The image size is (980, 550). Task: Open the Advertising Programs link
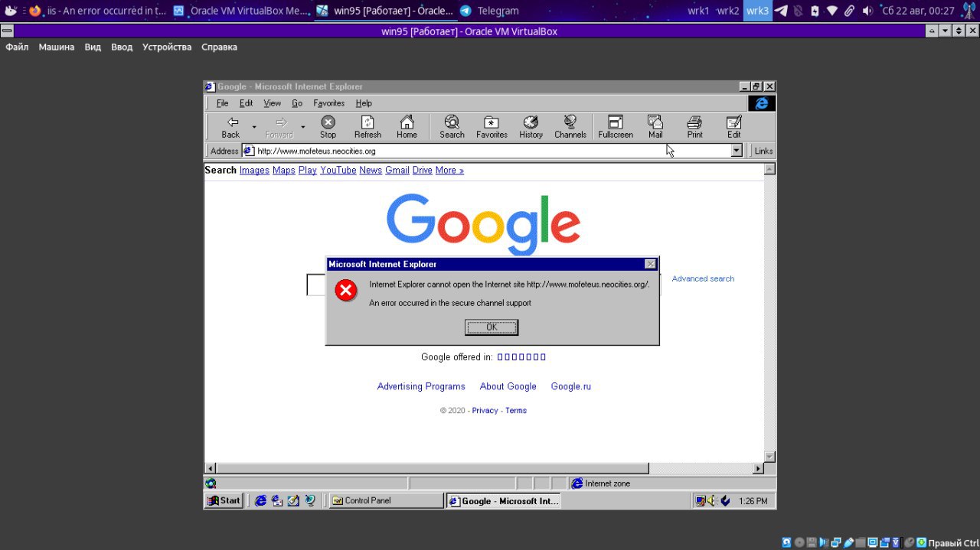(x=421, y=386)
